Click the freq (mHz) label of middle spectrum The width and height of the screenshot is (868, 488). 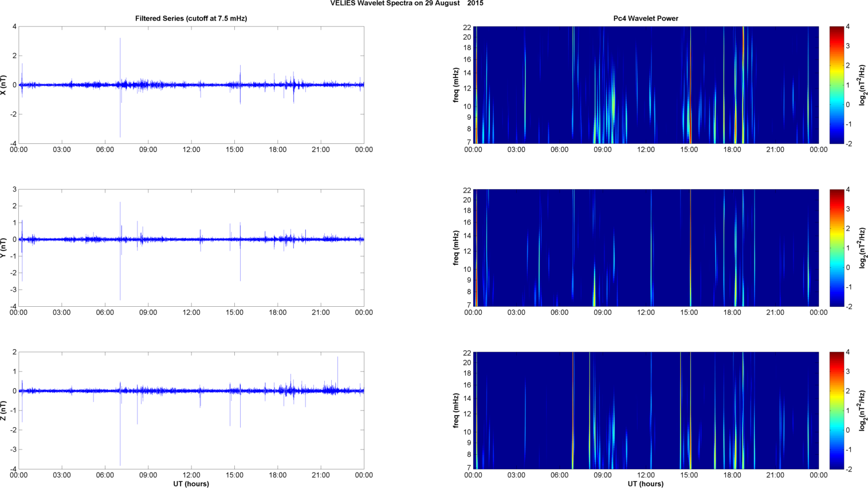[456, 248]
